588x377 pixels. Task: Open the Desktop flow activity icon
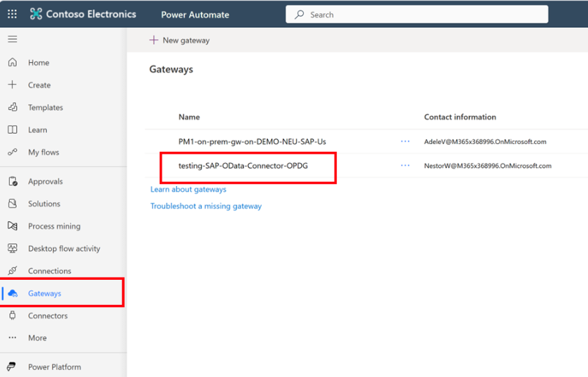tap(12, 249)
